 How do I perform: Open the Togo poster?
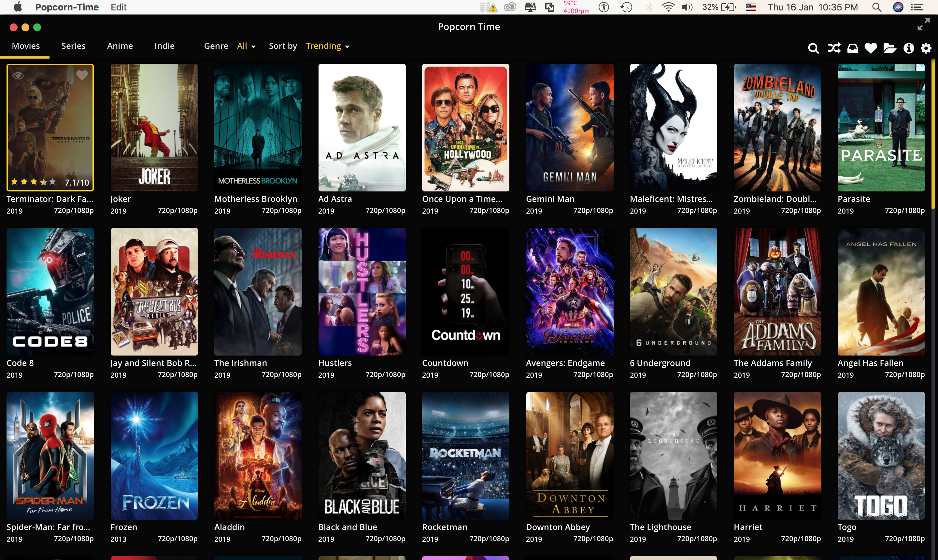tap(881, 456)
